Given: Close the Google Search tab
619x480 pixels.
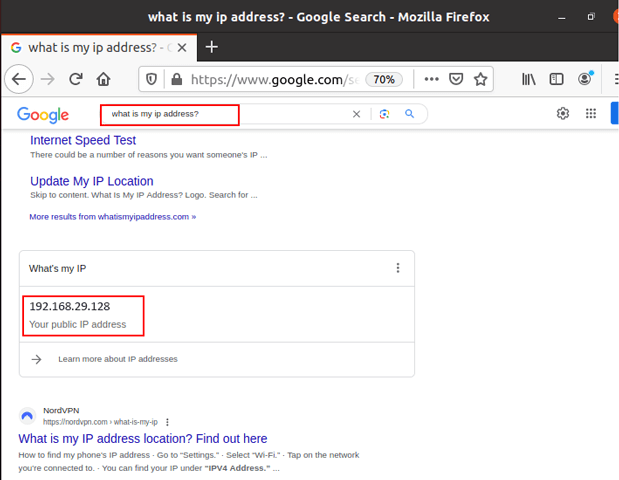Looking at the screenshot, I should 182,48.
